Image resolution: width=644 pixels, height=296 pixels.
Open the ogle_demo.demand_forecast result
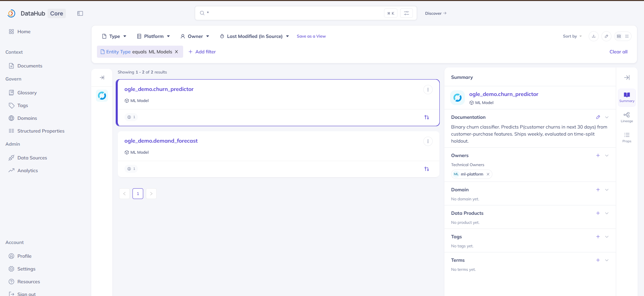point(161,141)
